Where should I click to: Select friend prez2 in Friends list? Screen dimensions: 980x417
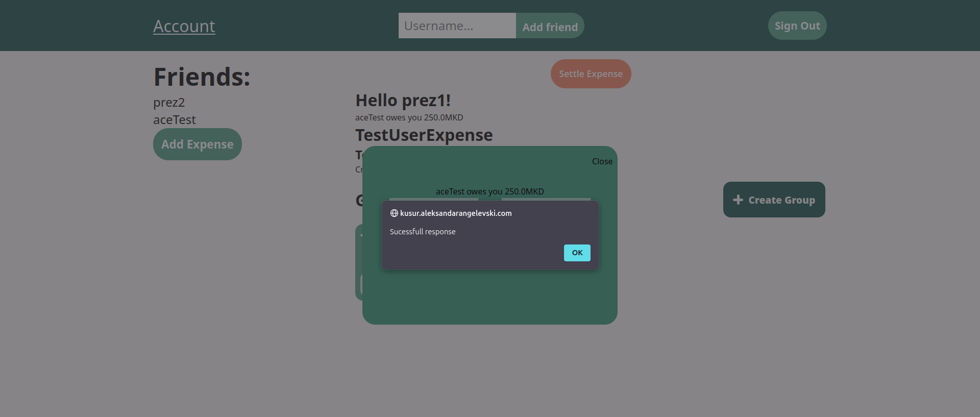click(x=169, y=103)
